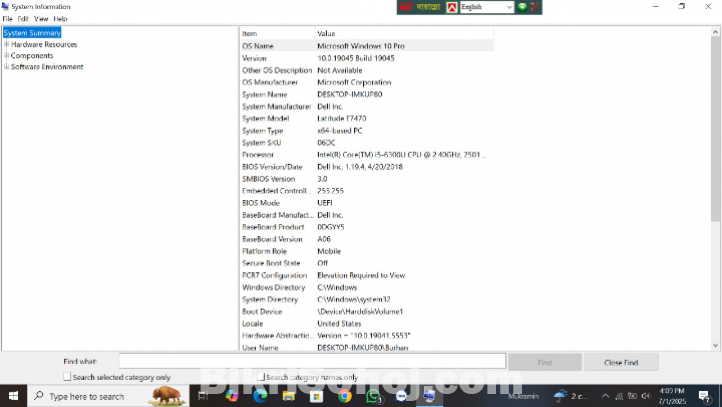Click the green round button in Bijoy bar
Screen dimensions: 722x407
pyautogui.click(x=522, y=7)
